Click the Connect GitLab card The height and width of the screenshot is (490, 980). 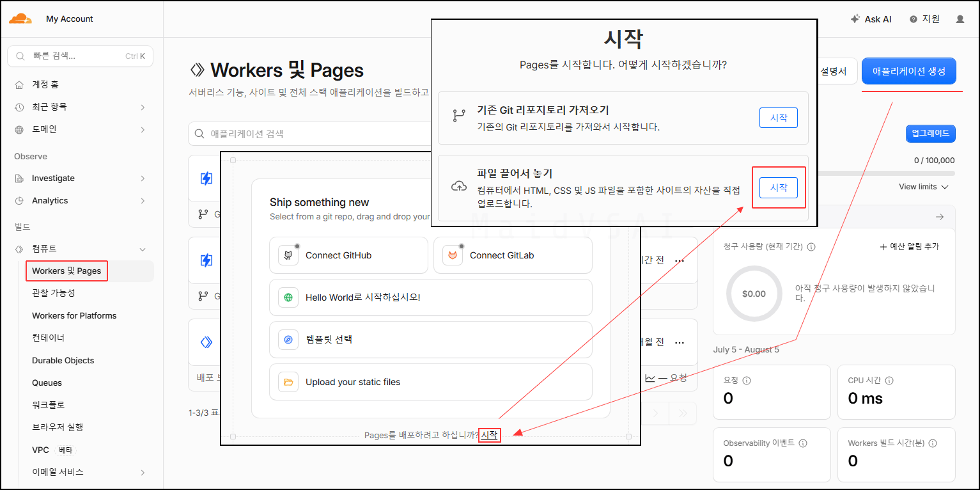[x=513, y=255]
